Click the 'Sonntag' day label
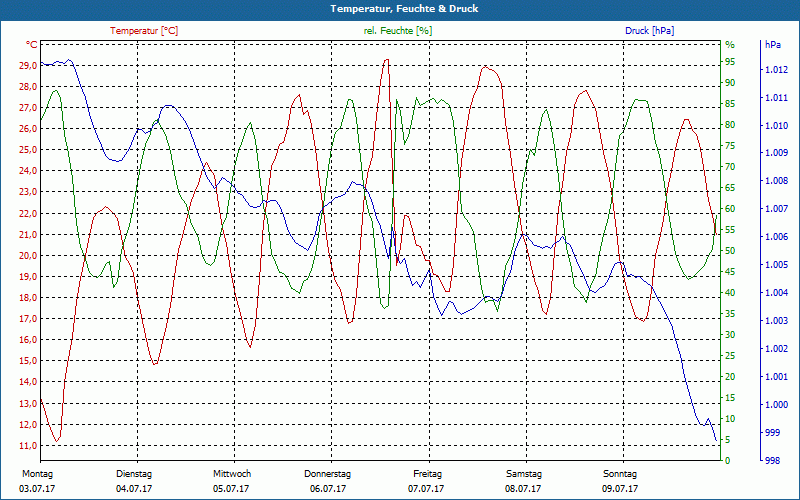The image size is (800, 500). (x=620, y=474)
